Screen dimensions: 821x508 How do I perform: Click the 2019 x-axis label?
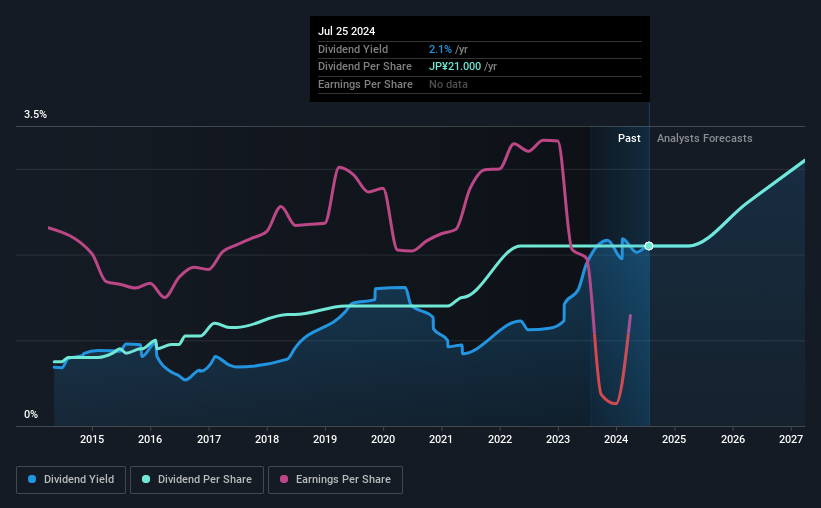pyautogui.click(x=325, y=439)
